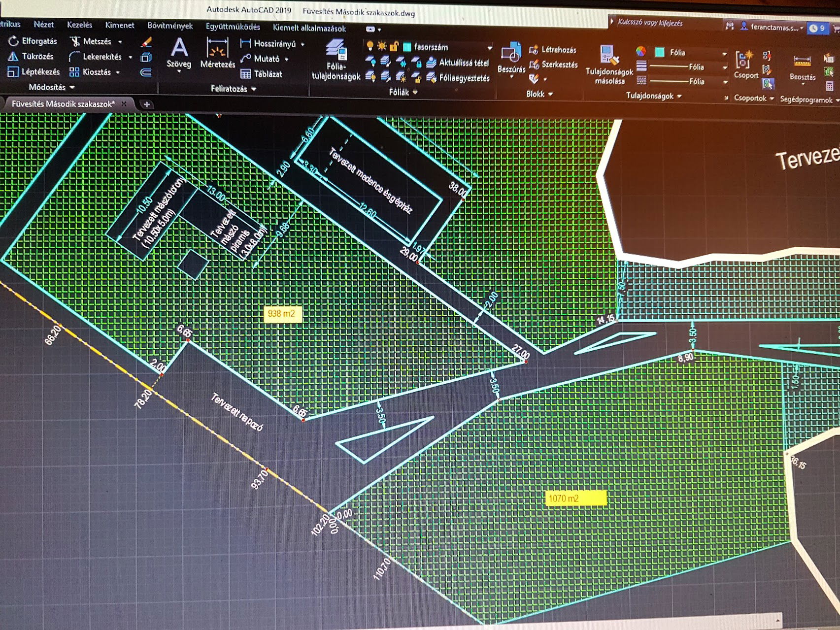Viewport: 840px width, 630px height.
Task: Open the Nézet ribbon tab
Action: [x=43, y=24]
